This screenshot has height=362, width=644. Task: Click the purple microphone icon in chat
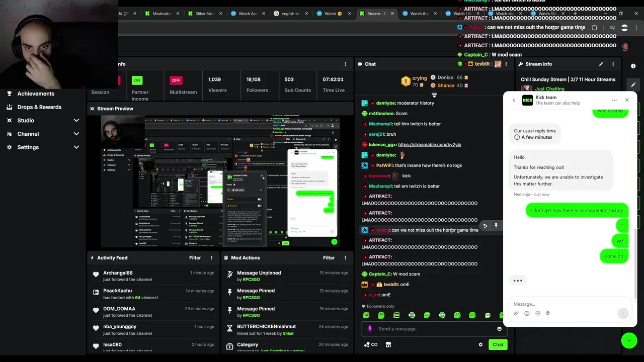(x=370, y=329)
